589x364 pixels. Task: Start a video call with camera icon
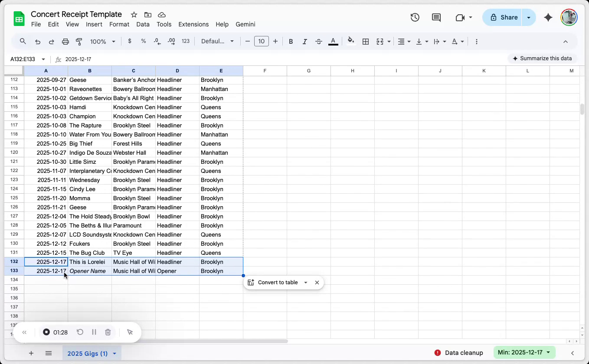coord(460,17)
